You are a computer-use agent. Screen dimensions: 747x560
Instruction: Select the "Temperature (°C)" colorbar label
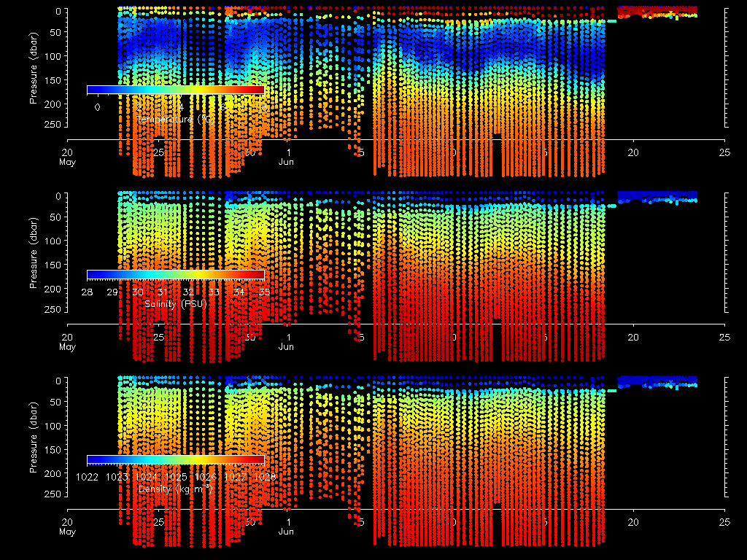[175, 119]
